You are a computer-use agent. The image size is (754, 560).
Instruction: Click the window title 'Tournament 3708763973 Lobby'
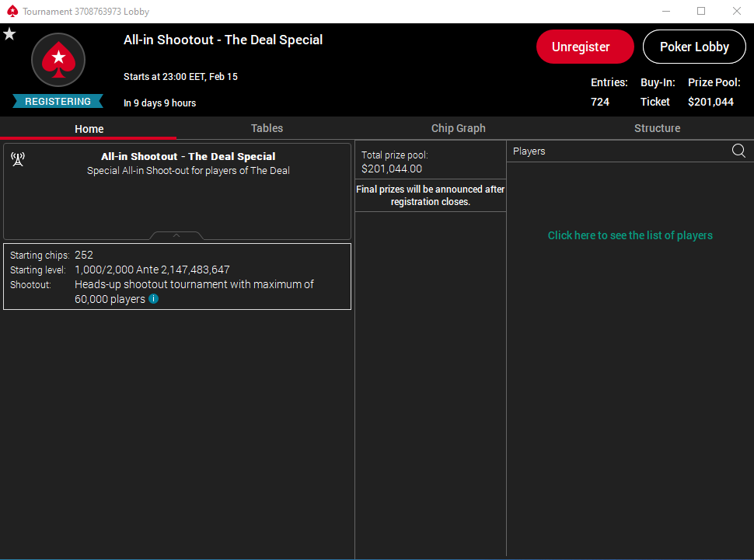86,11
